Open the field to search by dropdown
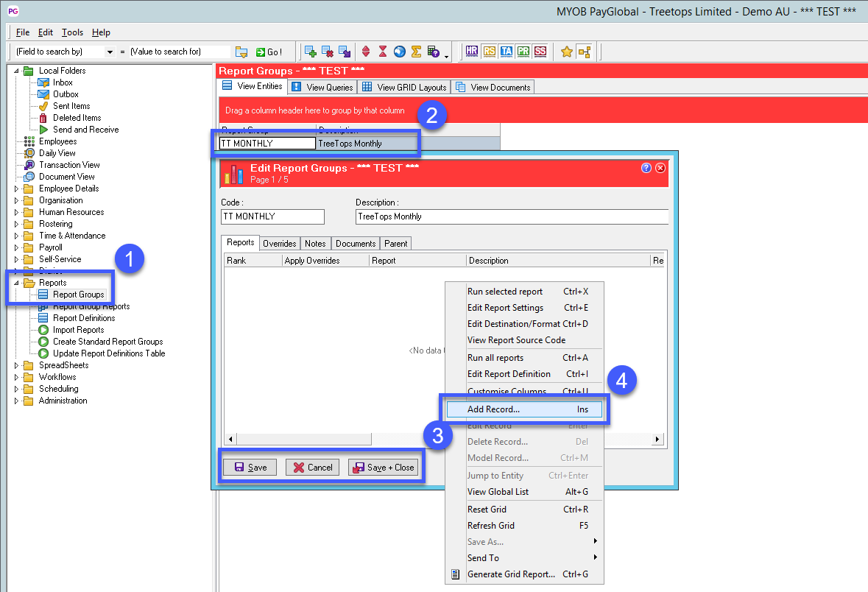The image size is (868, 592). (x=110, y=52)
